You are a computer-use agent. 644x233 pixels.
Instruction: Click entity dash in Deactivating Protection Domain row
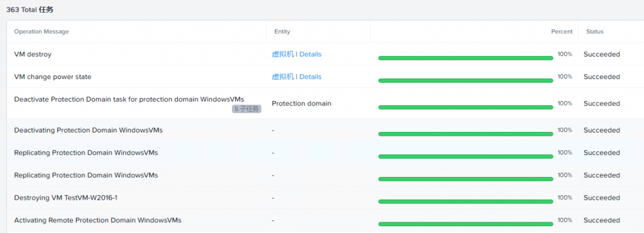[x=273, y=131]
